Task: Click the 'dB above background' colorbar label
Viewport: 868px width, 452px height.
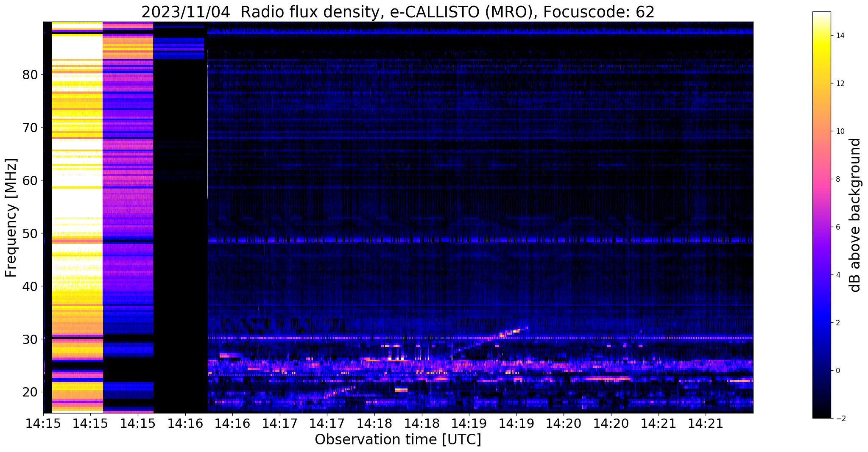Action: tap(855, 215)
